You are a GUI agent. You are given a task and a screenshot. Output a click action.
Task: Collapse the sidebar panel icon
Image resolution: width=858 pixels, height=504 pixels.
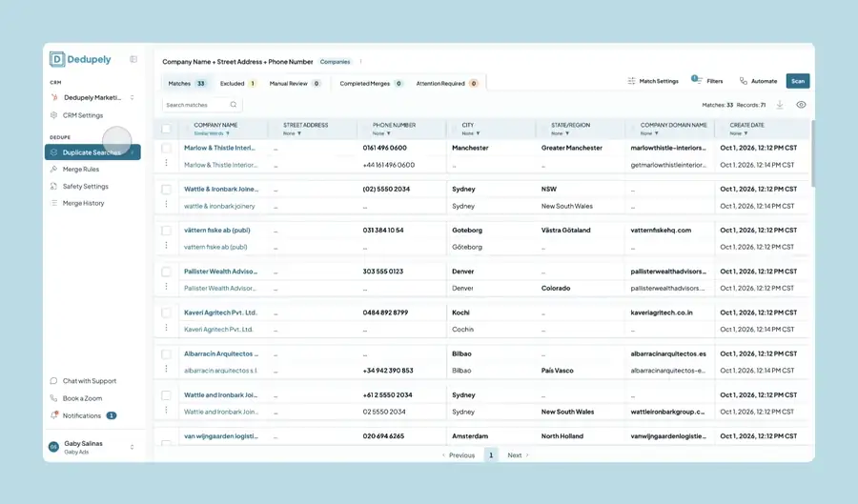coord(133,59)
